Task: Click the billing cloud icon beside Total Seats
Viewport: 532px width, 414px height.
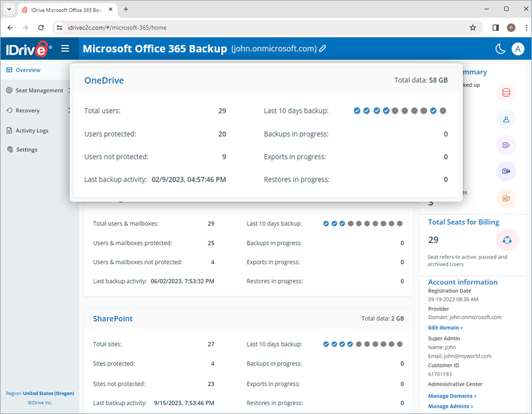Action: 507,239
